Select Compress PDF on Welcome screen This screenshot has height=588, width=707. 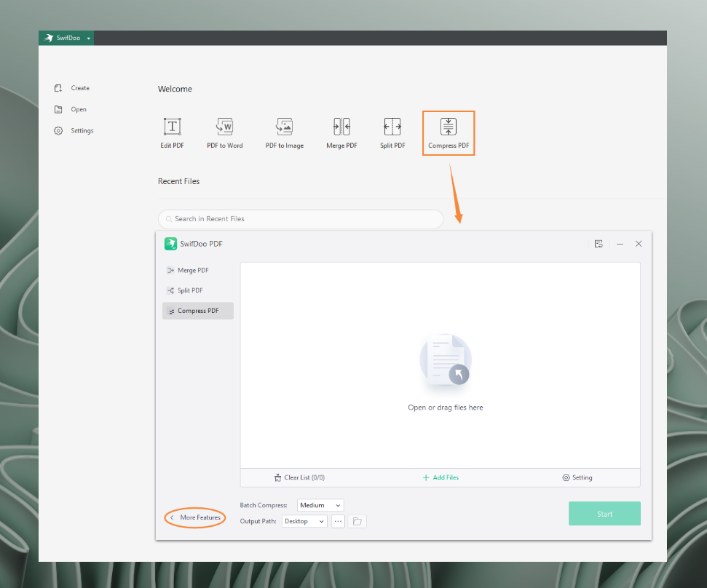(x=449, y=133)
